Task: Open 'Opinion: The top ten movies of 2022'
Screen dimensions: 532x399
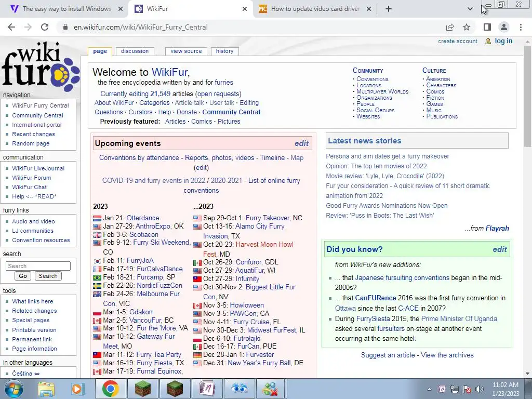Action: [376, 166]
